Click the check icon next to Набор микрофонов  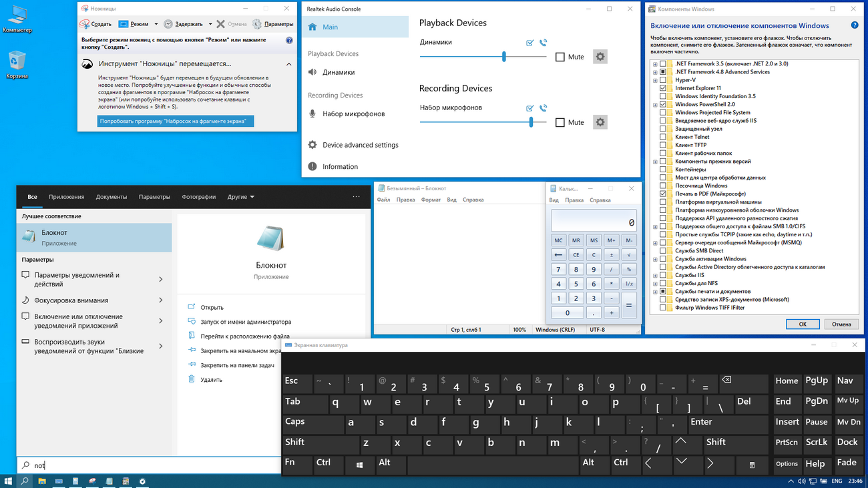[529, 108]
